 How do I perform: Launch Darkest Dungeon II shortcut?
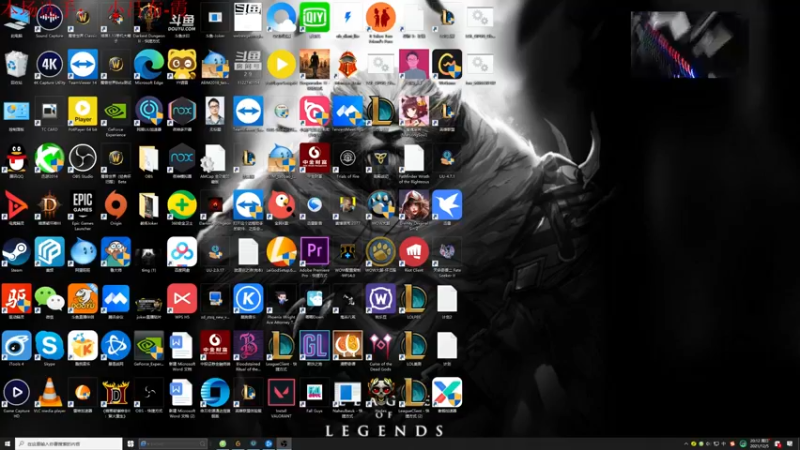click(148, 18)
